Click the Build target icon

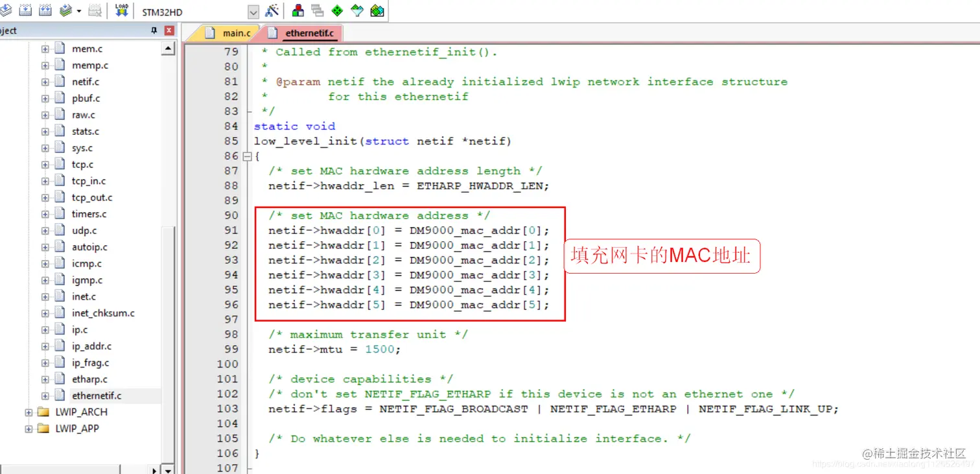(x=26, y=10)
